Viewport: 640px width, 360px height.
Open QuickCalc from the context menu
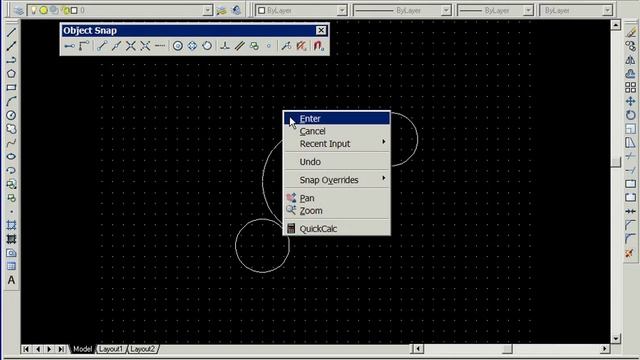click(337, 229)
